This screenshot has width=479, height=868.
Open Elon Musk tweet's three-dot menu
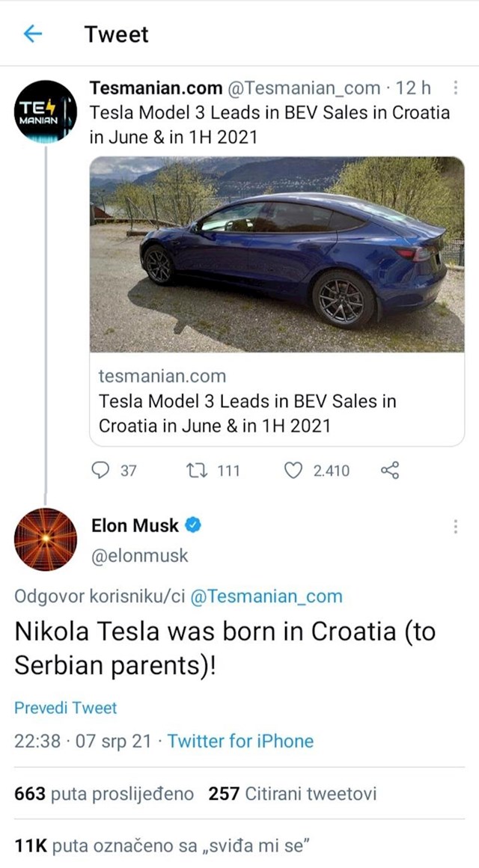point(455,527)
